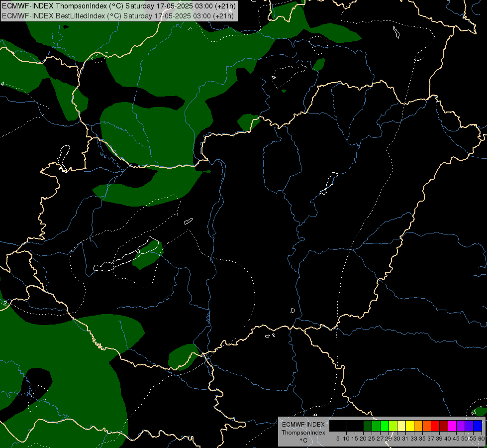Click the violet 50–55 legend swatch
The width and height of the screenshot is (487, 448).
pos(469,426)
